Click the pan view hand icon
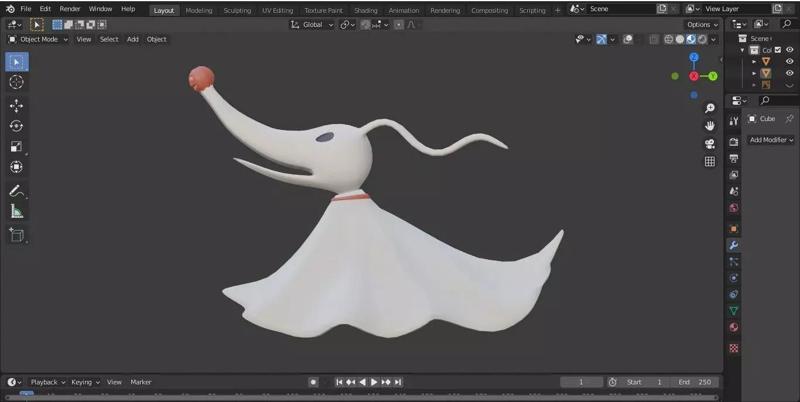Screen dimensions: 800x402 (710, 125)
